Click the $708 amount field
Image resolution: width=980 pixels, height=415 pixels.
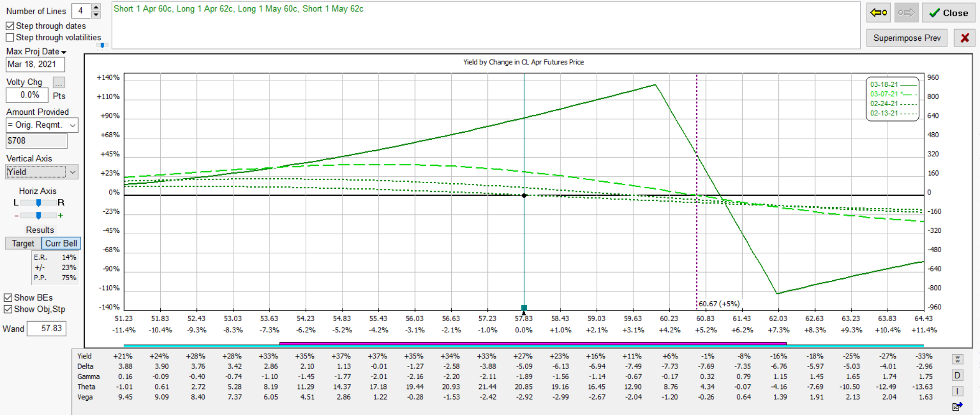(x=36, y=141)
